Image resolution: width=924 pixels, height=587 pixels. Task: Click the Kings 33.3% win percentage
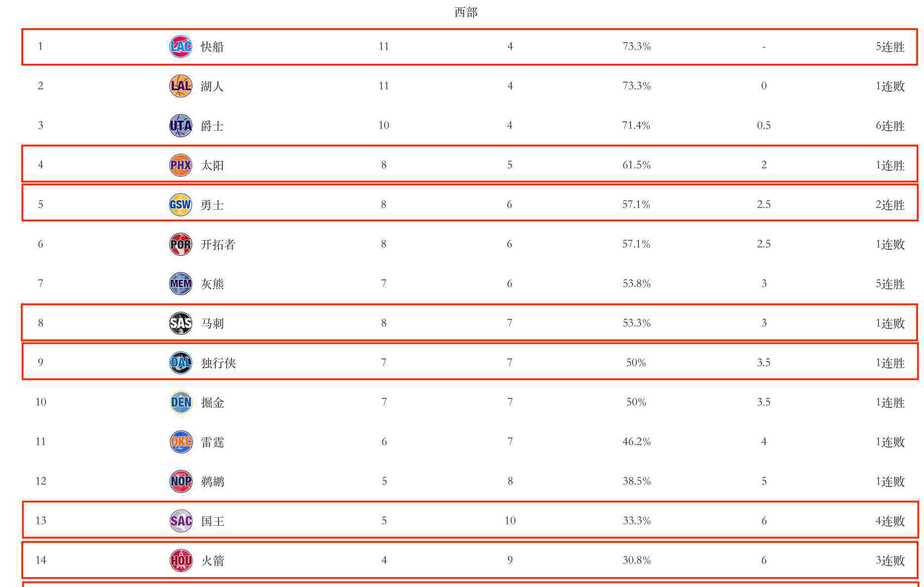(x=636, y=521)
